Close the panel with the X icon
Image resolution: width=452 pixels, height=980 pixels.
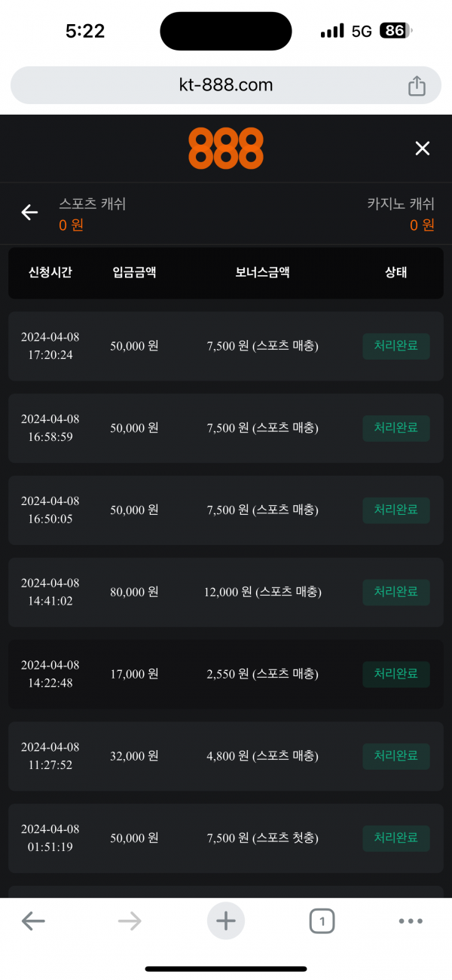[423, 149]
